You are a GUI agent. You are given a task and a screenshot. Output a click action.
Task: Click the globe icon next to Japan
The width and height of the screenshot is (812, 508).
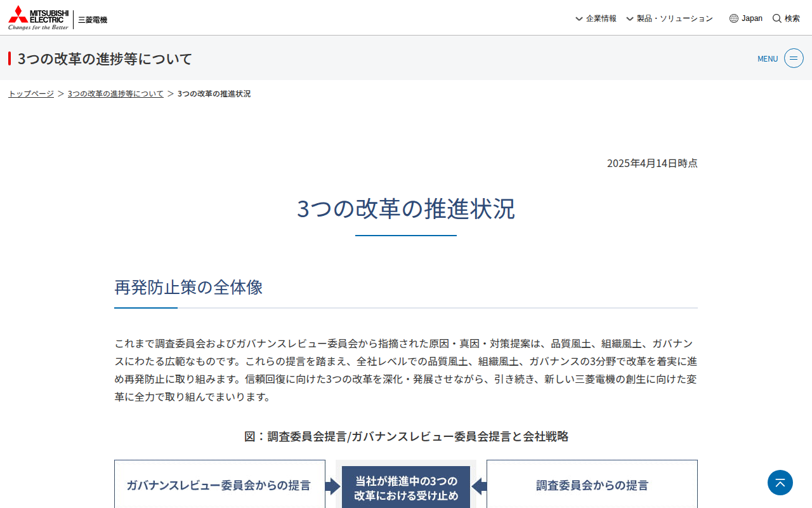tap(733, 18)
